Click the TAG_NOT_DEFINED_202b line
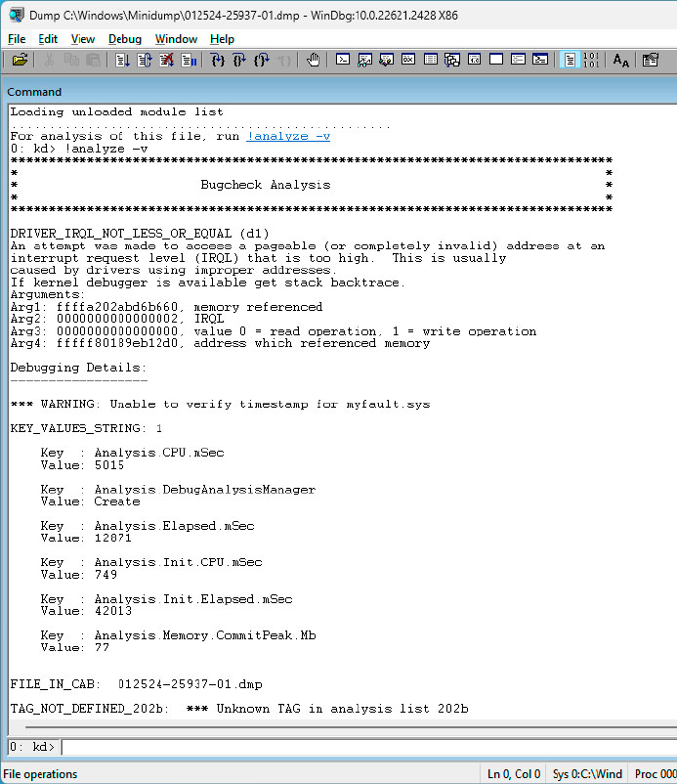Viewport: 677px width, 784px height. click(239, 709)
